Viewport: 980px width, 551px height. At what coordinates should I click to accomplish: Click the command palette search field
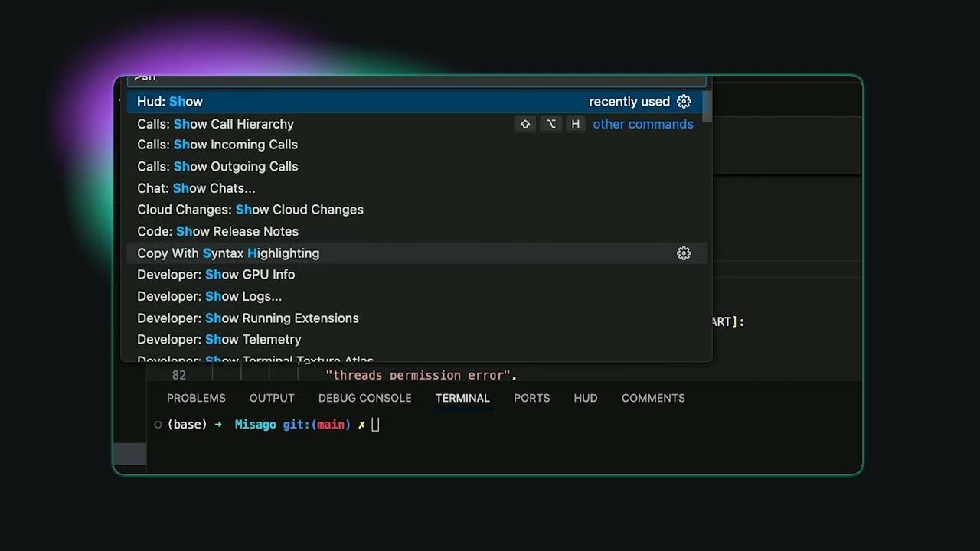(417, 80)
